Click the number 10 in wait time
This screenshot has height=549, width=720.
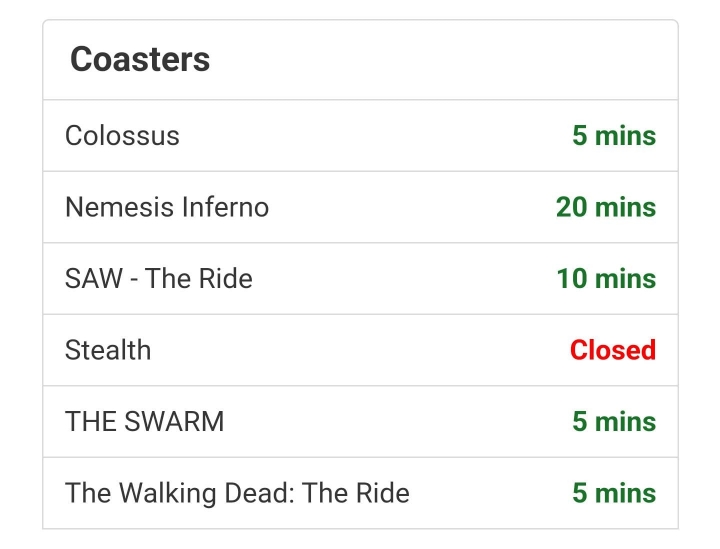click(x=572, y=279)
